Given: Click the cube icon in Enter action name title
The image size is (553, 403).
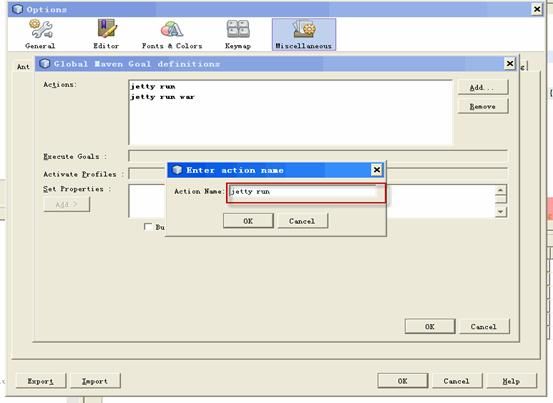Looking at the screenshot, I should [x=177, y=170].
